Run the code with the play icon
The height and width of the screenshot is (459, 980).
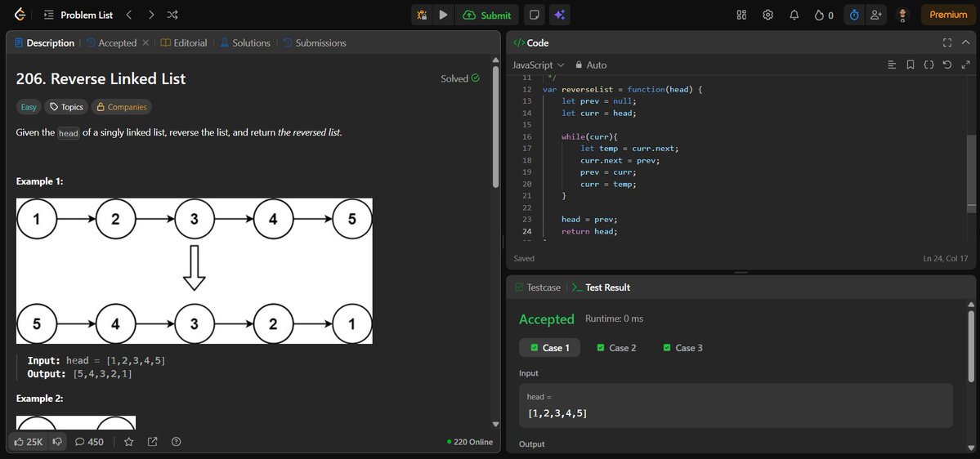443,15
